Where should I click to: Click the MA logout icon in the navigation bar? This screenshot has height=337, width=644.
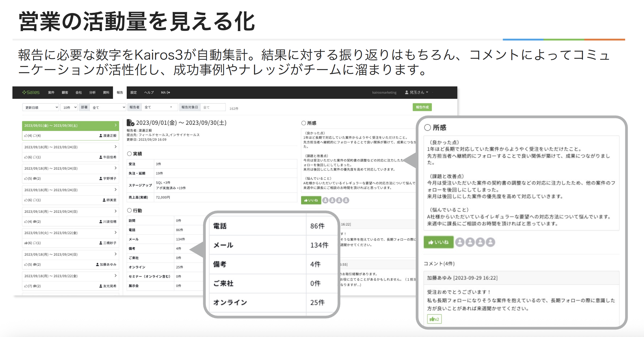tap(168, 92)
